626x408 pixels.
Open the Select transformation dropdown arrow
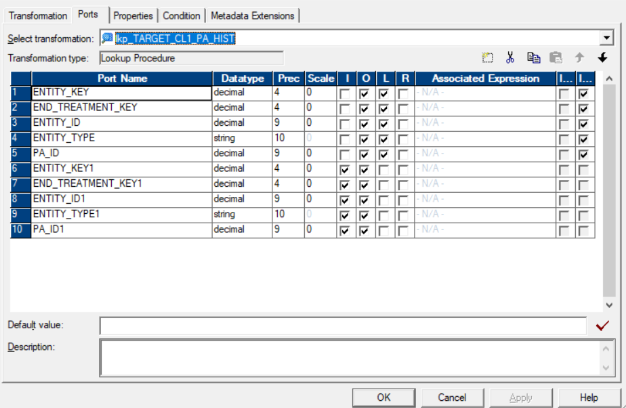606,38
